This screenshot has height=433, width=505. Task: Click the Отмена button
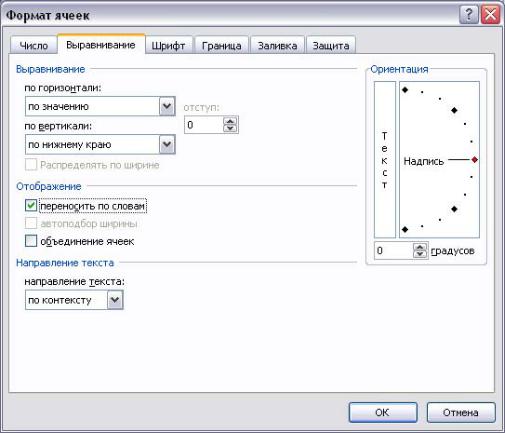tap(461, 413)
